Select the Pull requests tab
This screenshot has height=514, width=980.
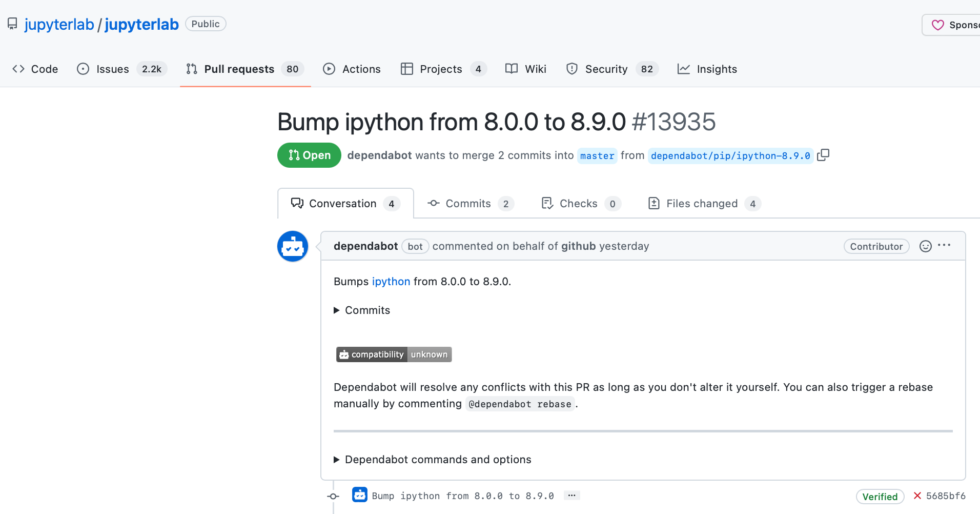click(245, 69)
